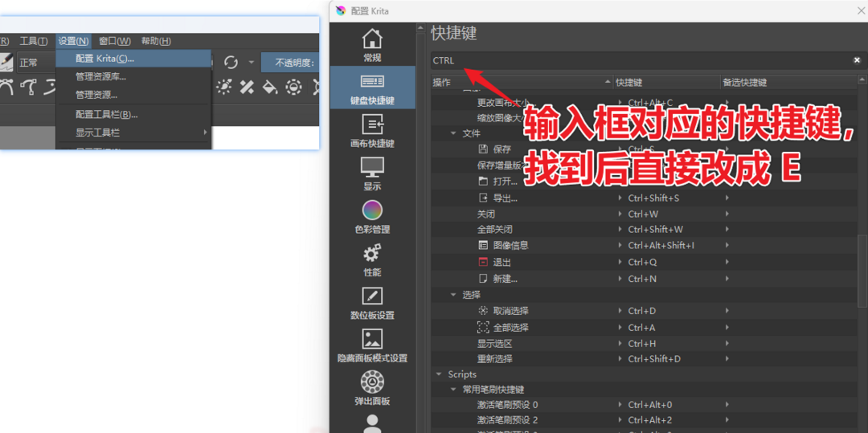This screenshot has height=433, width=868.
Task: Collapse the Scripts category
Action: [439, 374]
